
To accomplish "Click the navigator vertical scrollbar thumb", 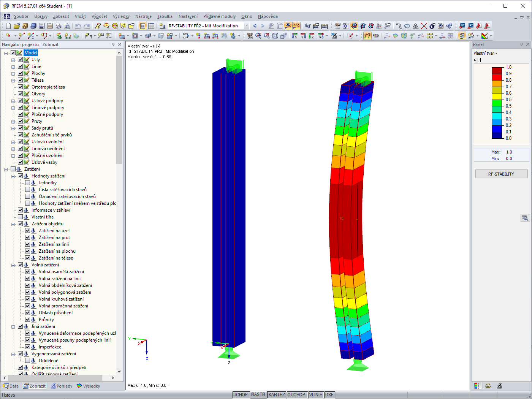I will click(x=119, y=109).
